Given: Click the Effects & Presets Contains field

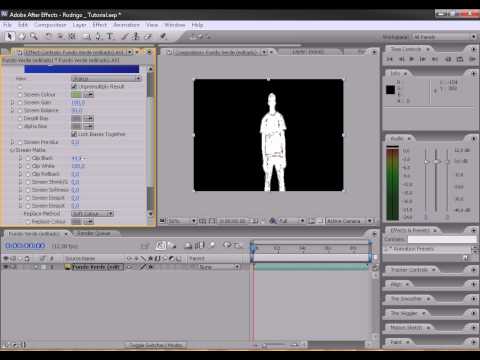Looking at the screenshot, I should click(x=442, y=239).
